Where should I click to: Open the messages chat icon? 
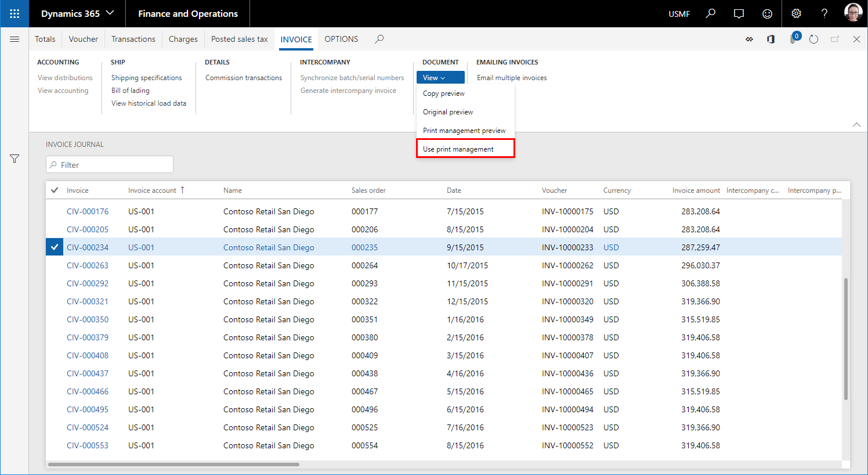coord(739,13)
